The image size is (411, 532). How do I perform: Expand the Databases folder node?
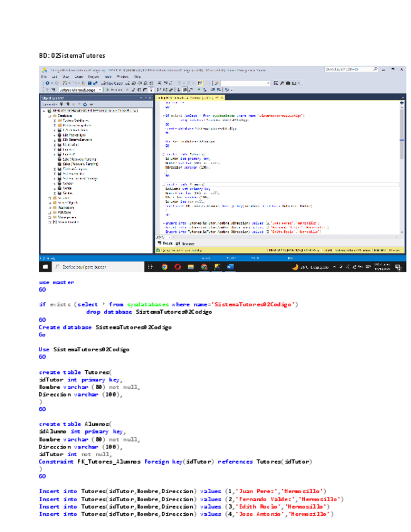pos(50,115)
